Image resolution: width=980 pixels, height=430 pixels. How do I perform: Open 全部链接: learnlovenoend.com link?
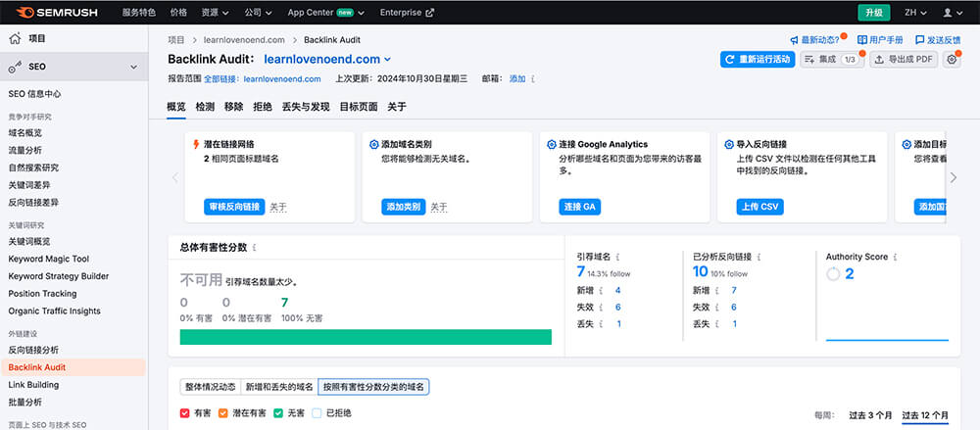click(263, 79)
